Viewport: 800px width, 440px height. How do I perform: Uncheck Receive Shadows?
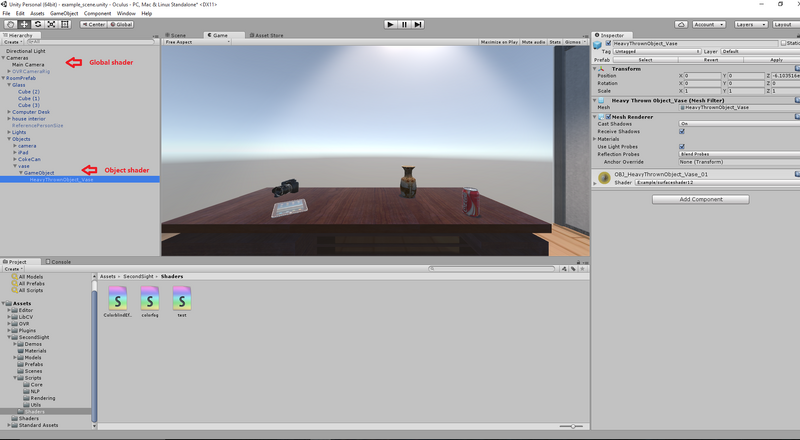coord(682,131)
